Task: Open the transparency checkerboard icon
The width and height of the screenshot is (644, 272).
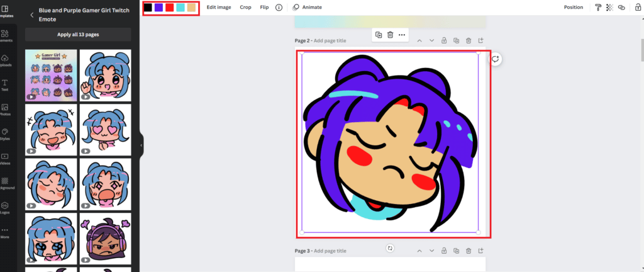Action: [x=609, y=7]
